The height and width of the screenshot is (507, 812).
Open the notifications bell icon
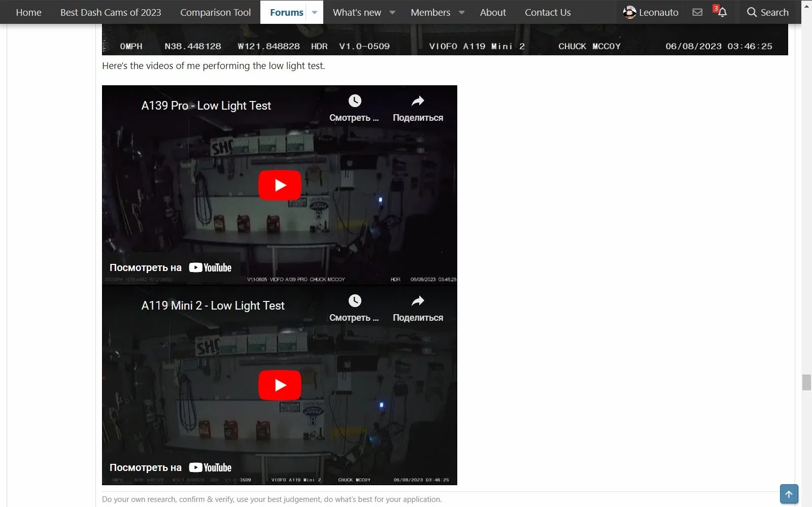pos(722,12)
